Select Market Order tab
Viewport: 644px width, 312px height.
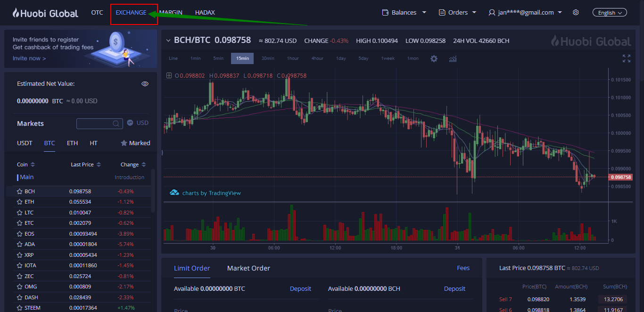coord(249,268)
